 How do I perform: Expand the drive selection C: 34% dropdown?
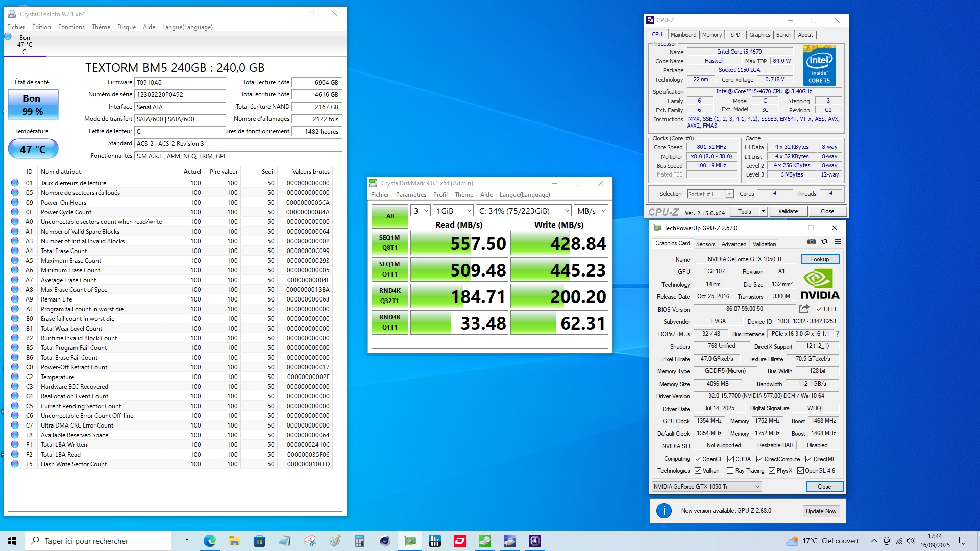coord(524,211)
